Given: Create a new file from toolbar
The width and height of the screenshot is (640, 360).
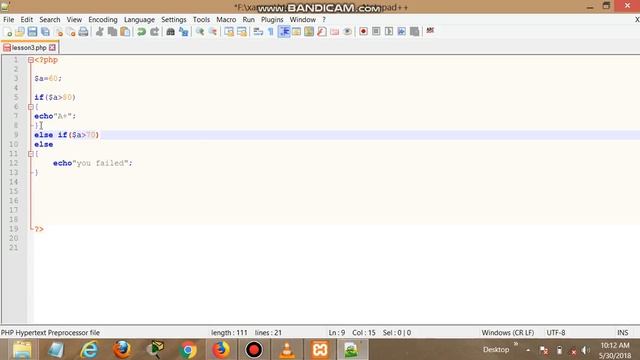Looking at the screenshot, I should pos(7,32).
